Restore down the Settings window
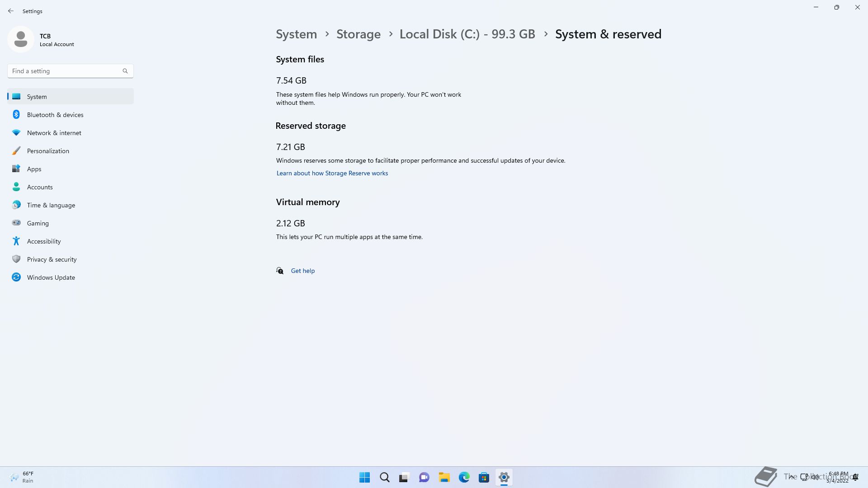 tap(837, 7)
